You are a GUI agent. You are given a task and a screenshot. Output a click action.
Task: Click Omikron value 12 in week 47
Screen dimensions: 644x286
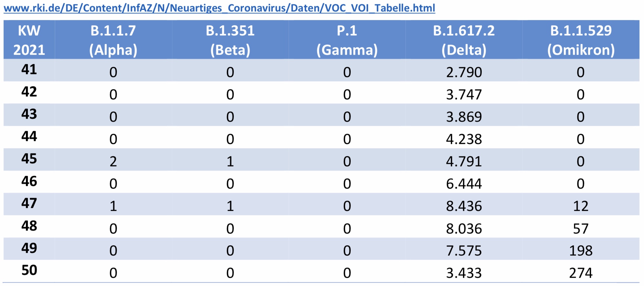click(581, 206)
